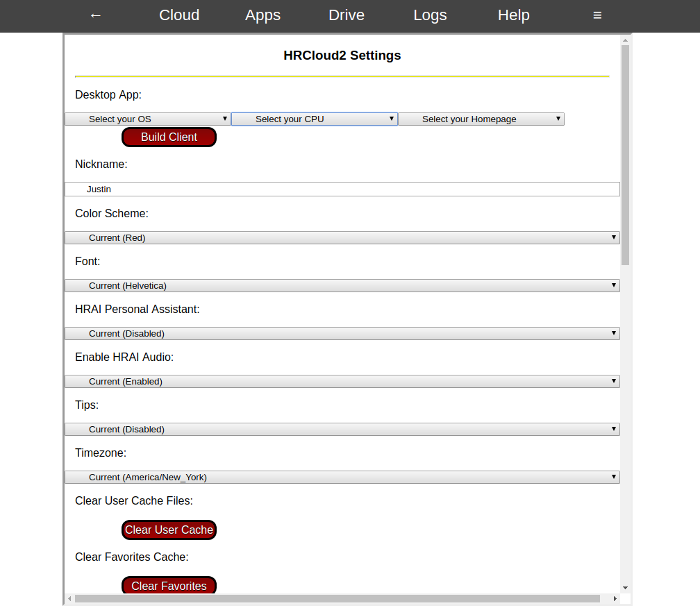Switch to the Apps section
The width and height of the screenshot is (700, 608).
pyautogui.click(x=262, y=15)
